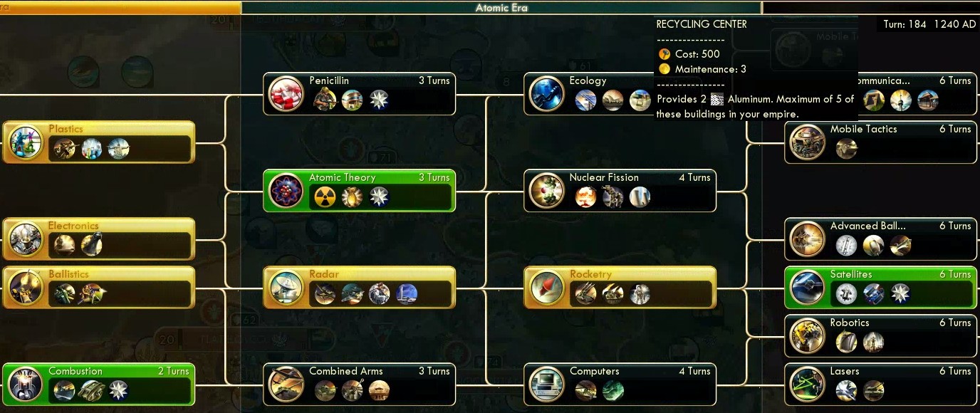
Task: Choose the Lasers technology portrait icon
Action: click(x=808, y=385)
